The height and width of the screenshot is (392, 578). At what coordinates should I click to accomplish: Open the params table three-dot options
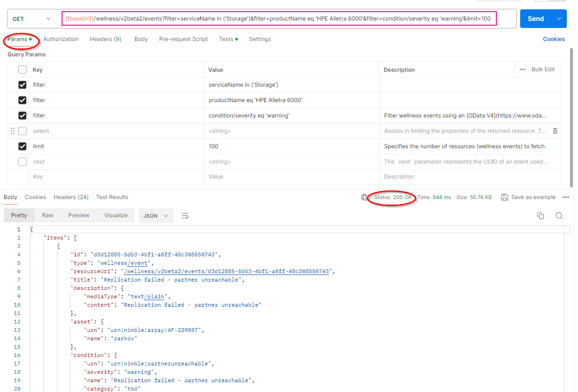pyautogui.click(x=522, y=69)
